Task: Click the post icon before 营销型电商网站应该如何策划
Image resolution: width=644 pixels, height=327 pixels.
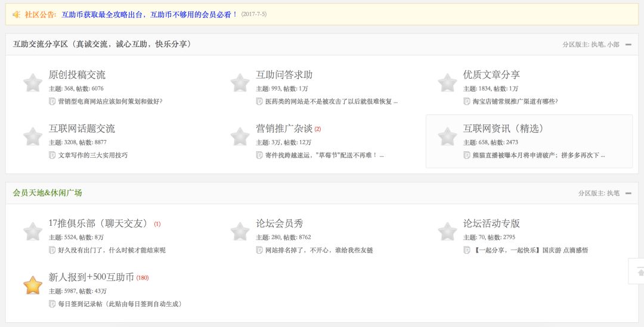Action: point(52,101)
